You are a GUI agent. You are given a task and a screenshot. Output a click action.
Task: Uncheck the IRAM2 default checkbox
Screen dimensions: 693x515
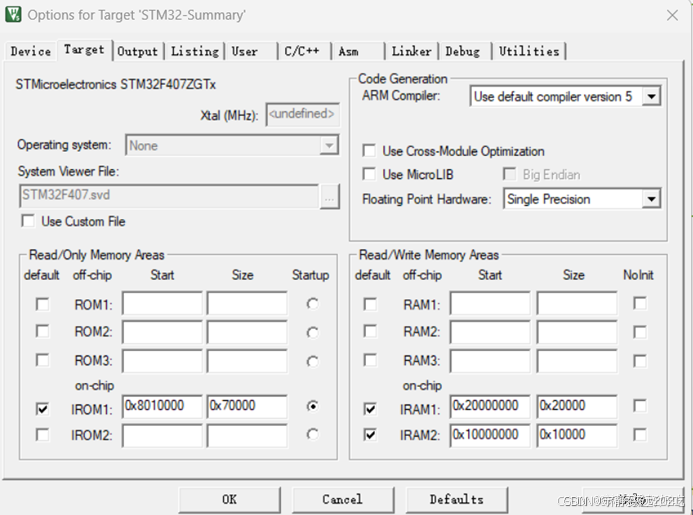(370, 435)
